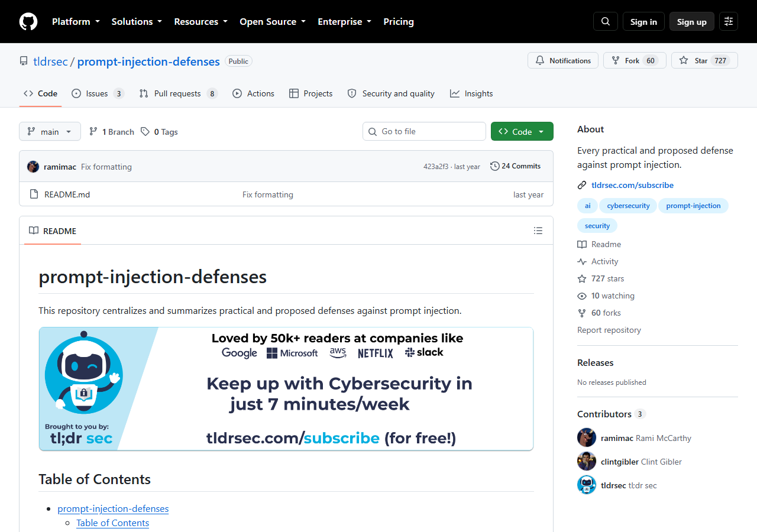Open the search magnifier button
Viewport: 757px width, 532px height.
click(x=606, y=21)
